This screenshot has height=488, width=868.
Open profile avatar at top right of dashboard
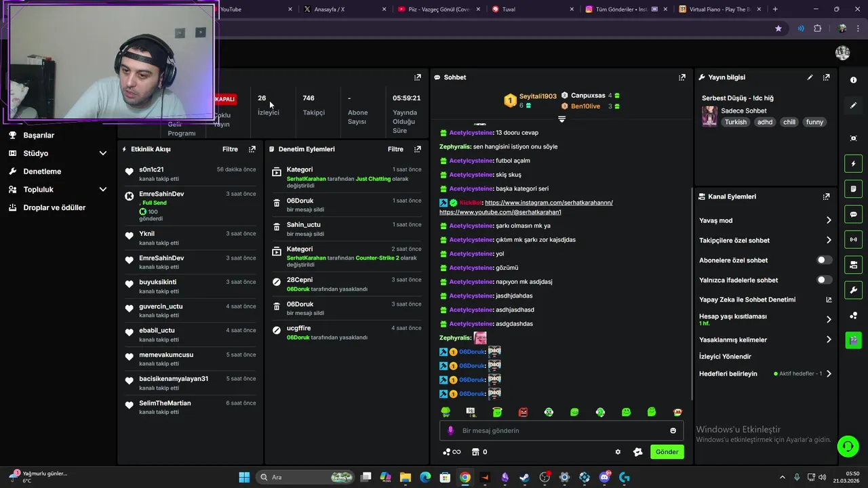click(x=842, y=52)
